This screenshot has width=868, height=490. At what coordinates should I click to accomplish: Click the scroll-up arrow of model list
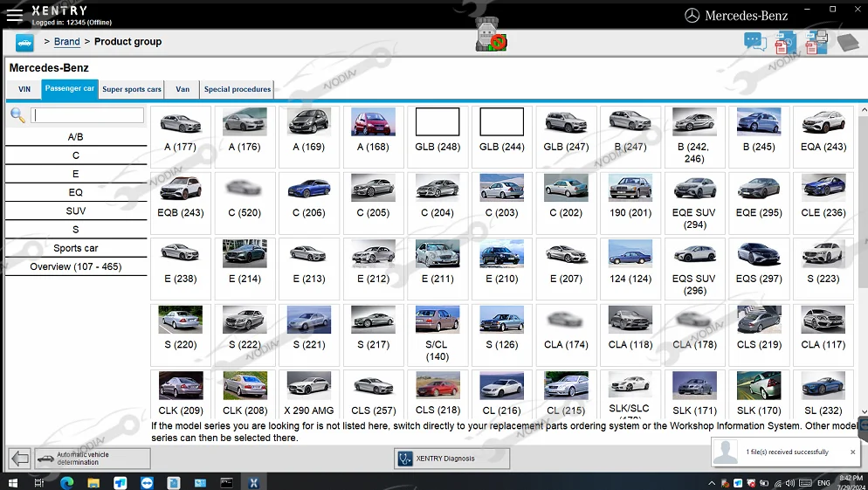(864, 111)
